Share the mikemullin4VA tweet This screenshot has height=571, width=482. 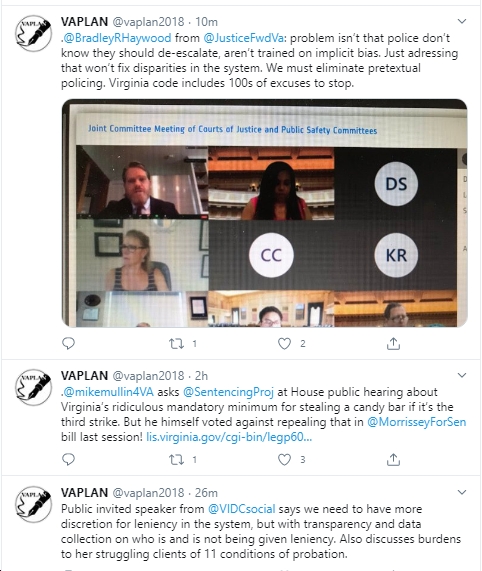pos(393,460)
